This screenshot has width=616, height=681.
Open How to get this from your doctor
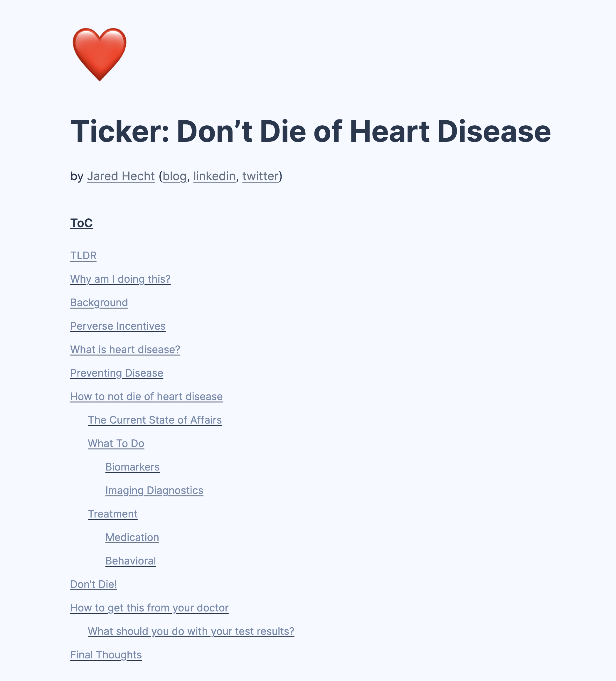click(x=149, y=608)
